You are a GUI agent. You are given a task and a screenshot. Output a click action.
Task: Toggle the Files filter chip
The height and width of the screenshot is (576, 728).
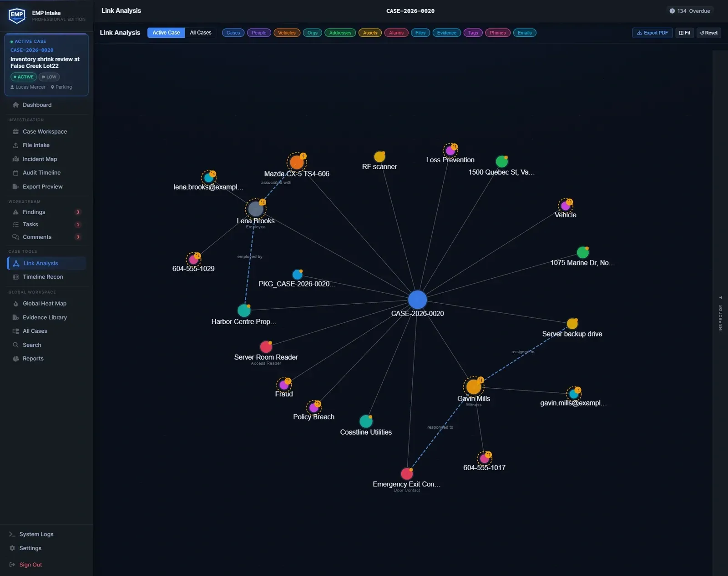(x=420, y=33)
